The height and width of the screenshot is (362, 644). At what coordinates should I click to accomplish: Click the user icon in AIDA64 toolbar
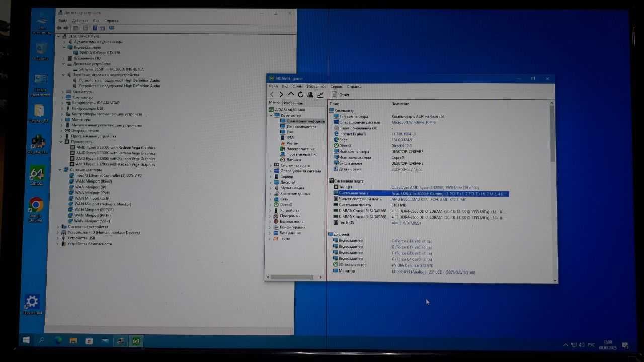310,95
